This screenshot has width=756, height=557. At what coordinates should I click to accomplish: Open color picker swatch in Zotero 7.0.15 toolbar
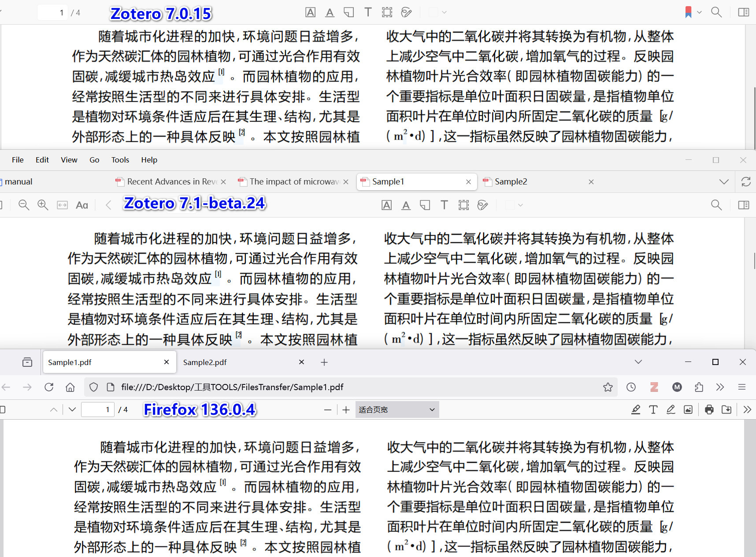(x=438, y=12)
